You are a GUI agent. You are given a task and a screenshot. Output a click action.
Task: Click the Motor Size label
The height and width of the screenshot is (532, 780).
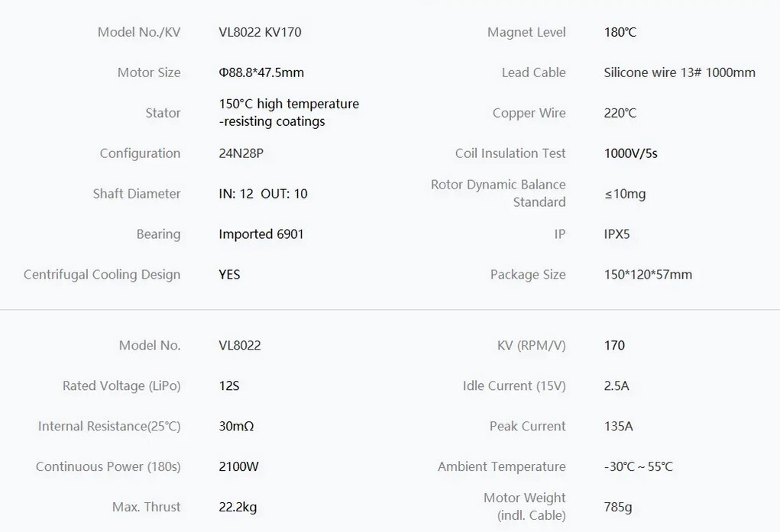click(x=149, y=73)
